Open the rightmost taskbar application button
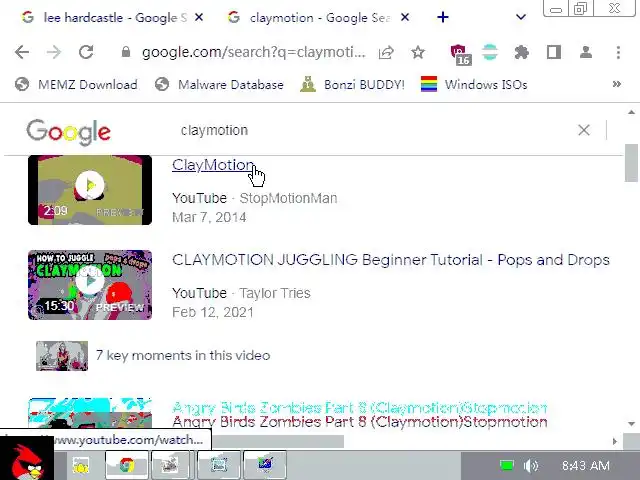The image size is (640, 480). [265, 465]
